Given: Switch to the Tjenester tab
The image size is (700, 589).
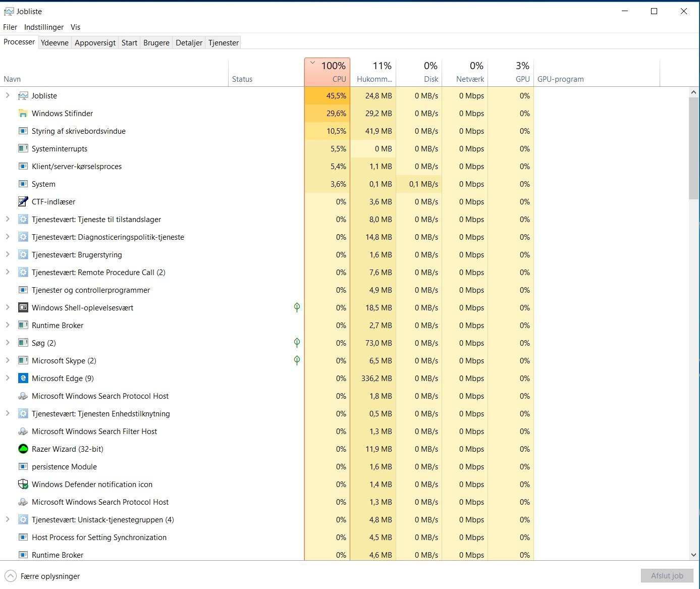Looking at the screenshot, I should (224, 43).
